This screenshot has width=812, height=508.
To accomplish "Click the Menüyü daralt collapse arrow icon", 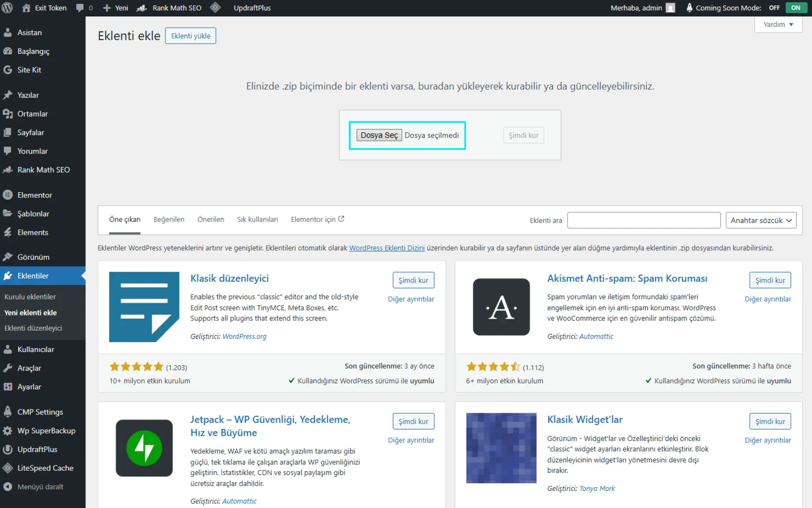I will tap(8, 487).
